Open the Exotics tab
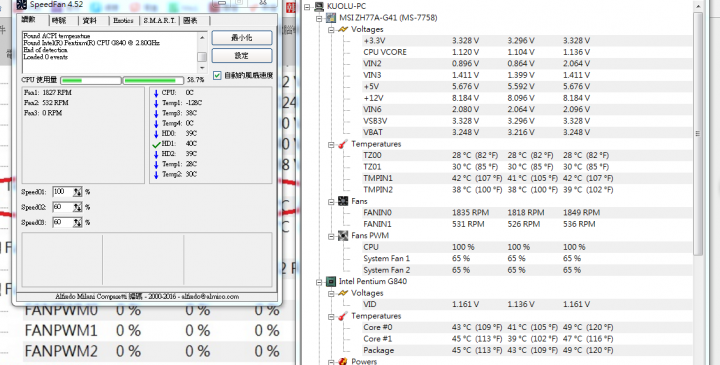The width and height of the screenshot is (720, 365). 123,21
